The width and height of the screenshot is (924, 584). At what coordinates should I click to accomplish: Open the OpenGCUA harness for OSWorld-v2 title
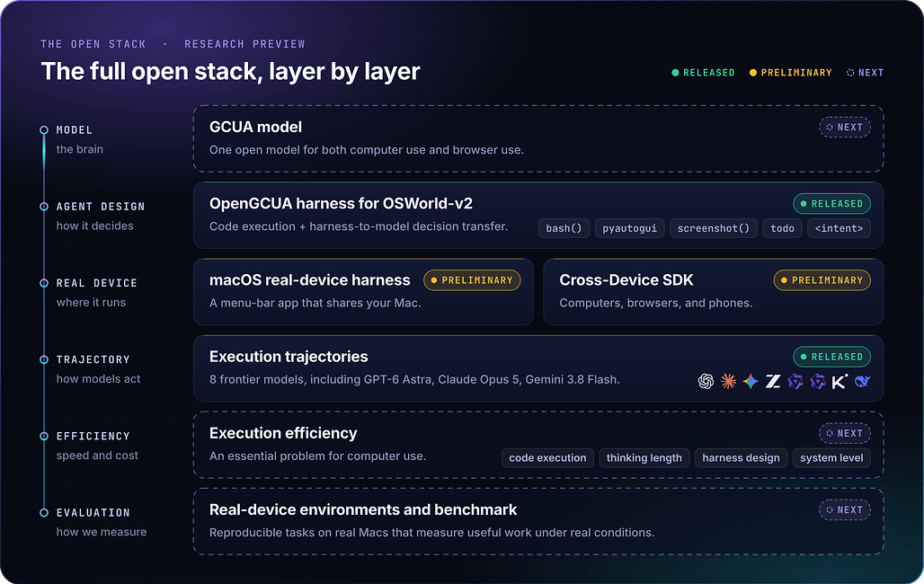tap(341, 204)
